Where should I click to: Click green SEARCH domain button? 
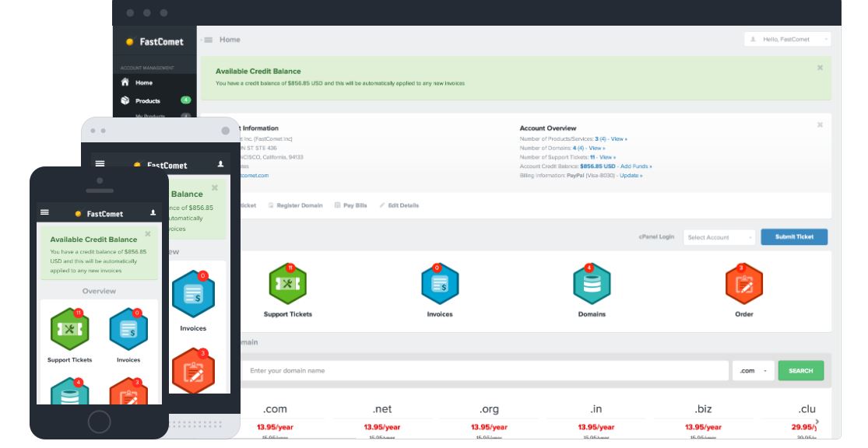[800, 370]
